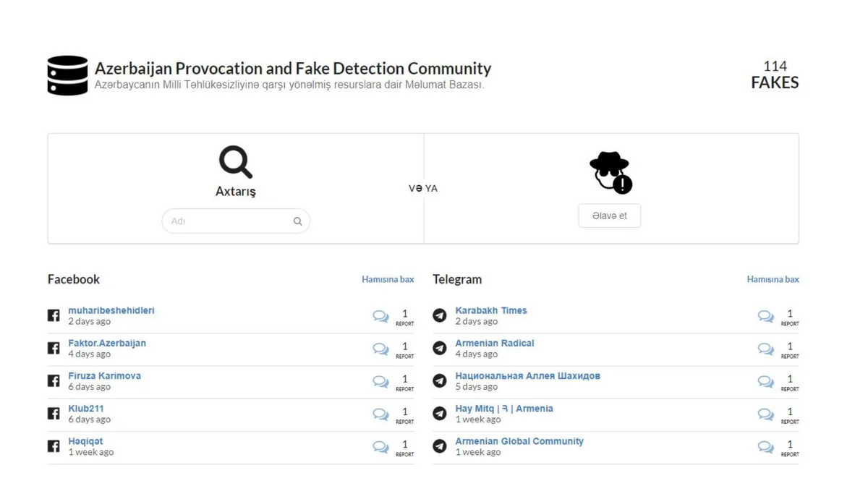The height and width of the screenshot is (486, 868).
Task: Open the Hay Mitq Armenia entry
Action: pos(504,408)
